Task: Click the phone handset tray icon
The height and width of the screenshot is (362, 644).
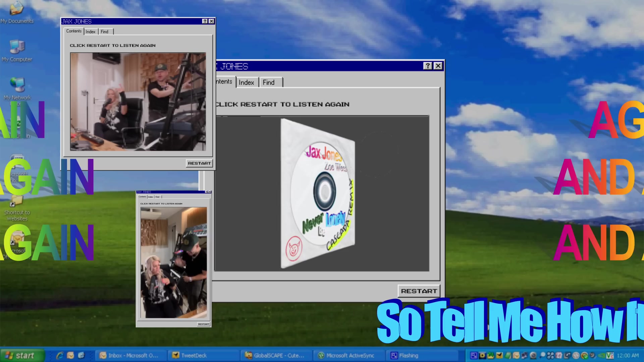Action: click(567, 355)
